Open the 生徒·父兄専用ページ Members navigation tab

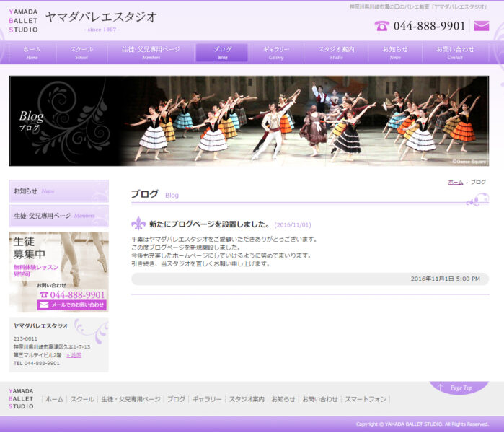pos(151,53)
